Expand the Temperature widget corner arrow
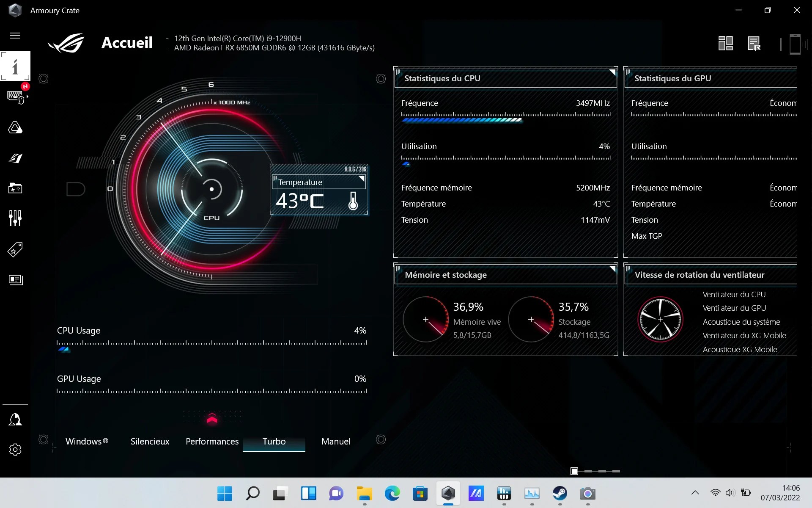Viewport: 812px width, 508px height. click(x=362, y=179)
